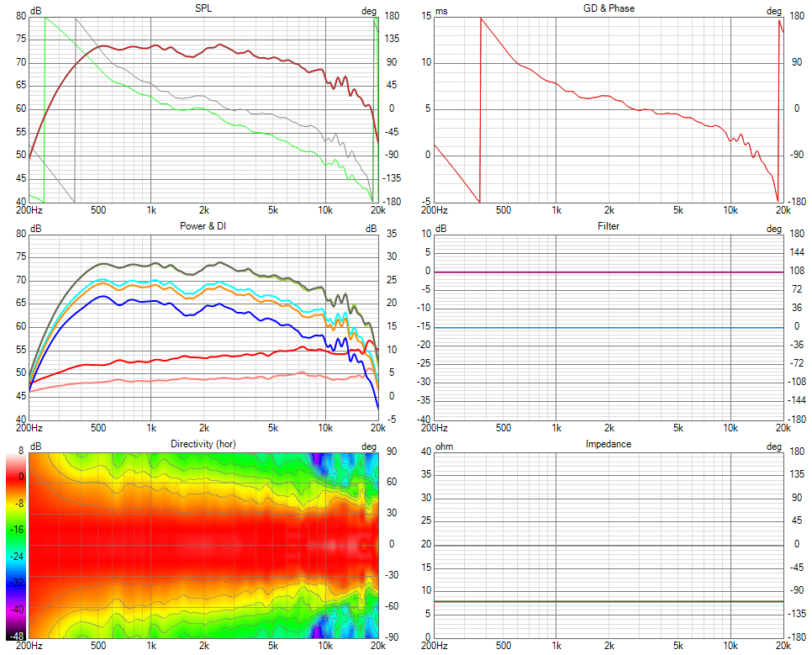Click inside the SPL chart plot area
The width and height of the screenshot is (812, 655).
[203, 110]
